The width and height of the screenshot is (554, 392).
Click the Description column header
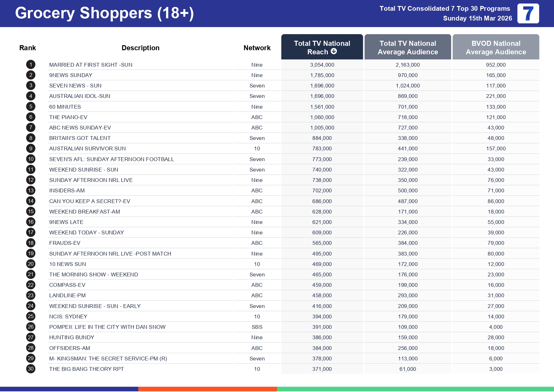tap(140, 48)
